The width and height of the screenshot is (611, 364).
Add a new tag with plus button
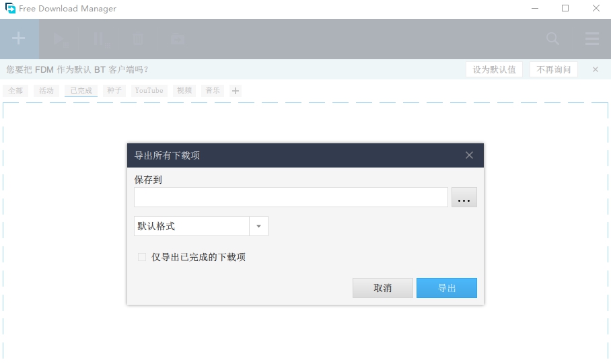236,91
